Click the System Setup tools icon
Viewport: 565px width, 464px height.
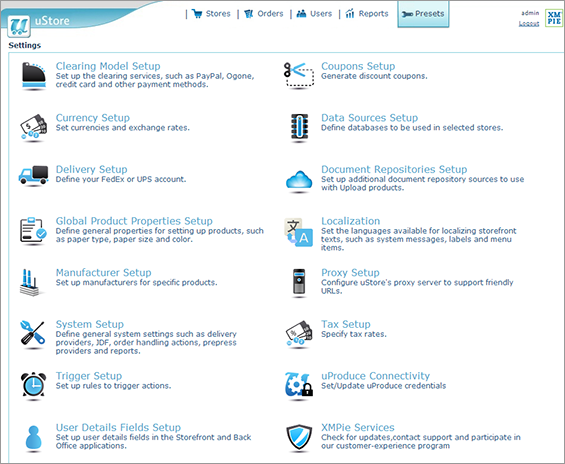tap(32, 334)
